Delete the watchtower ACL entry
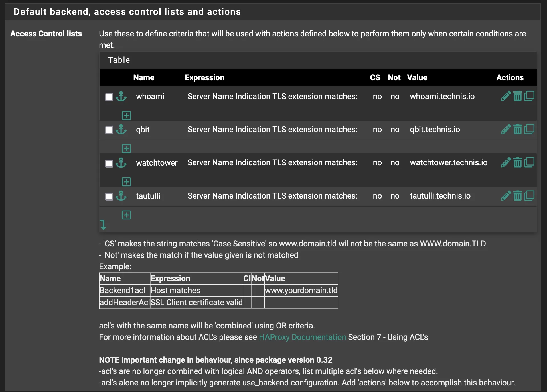This screenshot has width=547, height=392. point(518,162)
